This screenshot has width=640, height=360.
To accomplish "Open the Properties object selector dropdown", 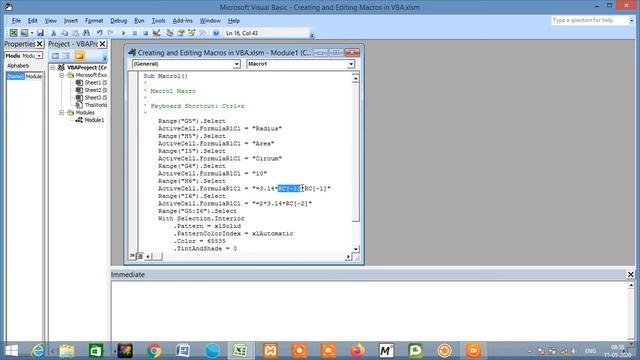I will (x=39, y=56).
